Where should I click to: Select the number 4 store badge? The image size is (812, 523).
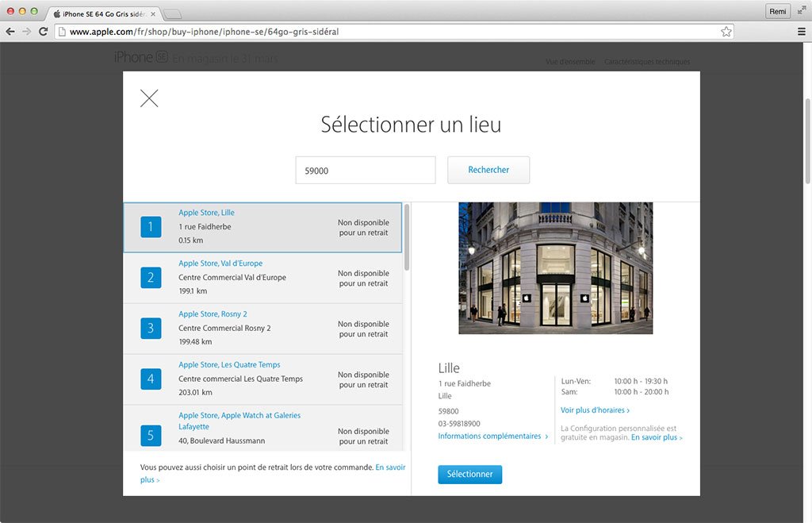(x=151, y=379)
